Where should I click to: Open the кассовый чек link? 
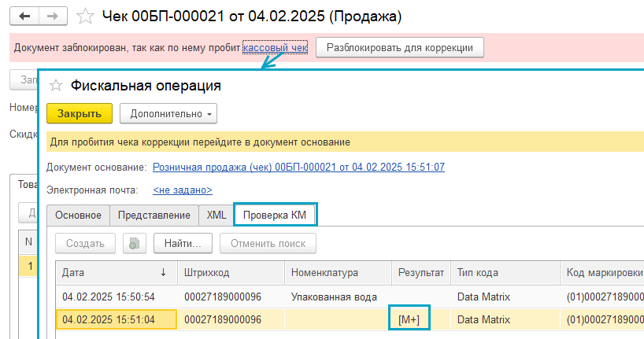click(275, 47)
